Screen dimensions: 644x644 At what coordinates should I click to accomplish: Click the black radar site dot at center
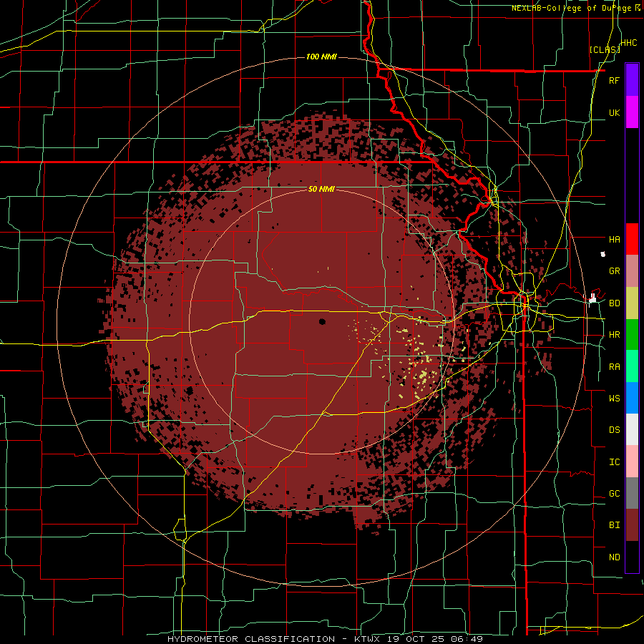click(x=322, y=321)
